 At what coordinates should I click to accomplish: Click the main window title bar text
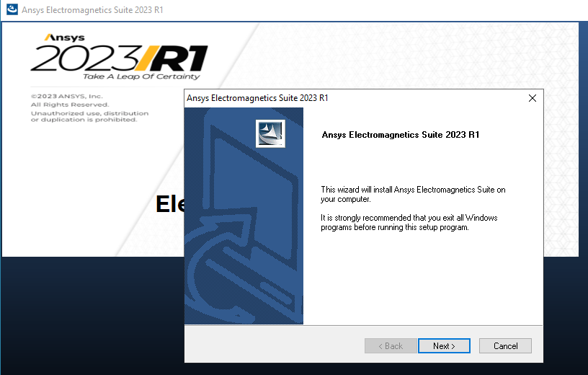click(x=92, y=10)
